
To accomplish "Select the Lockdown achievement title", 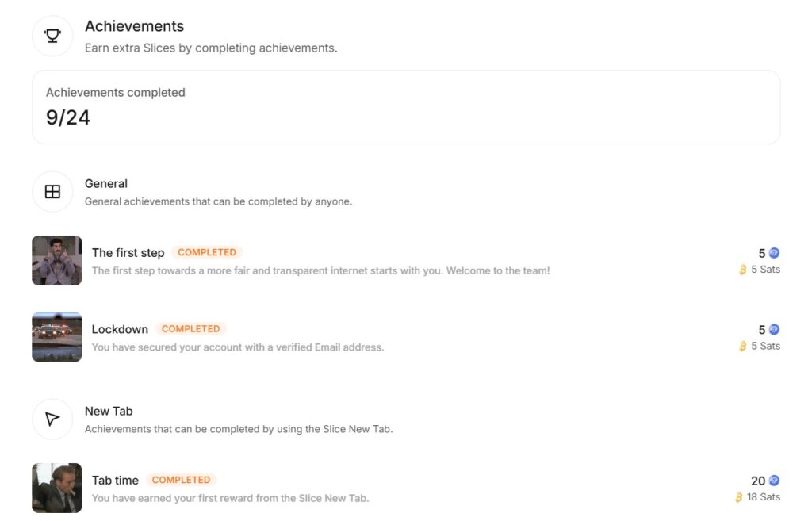I will click(x=120, y=329).
